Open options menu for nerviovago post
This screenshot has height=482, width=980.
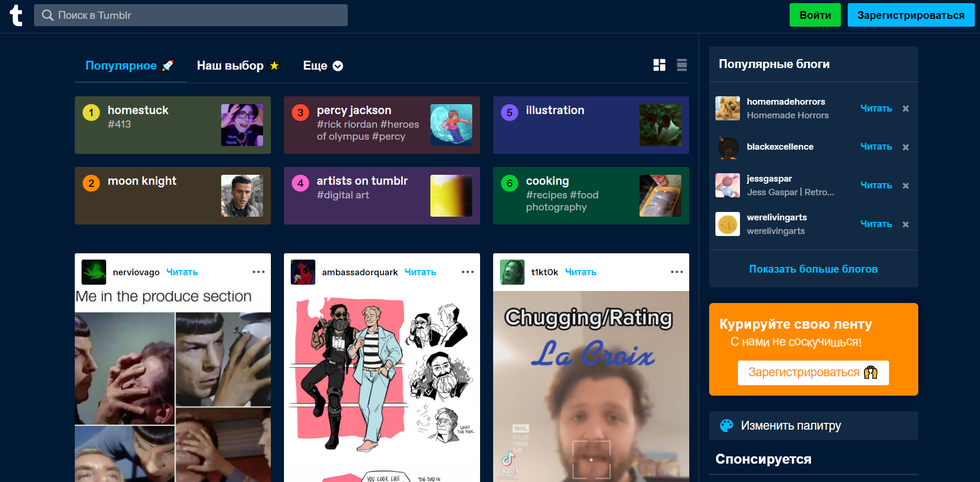pyautogui.click(x=258, y=272)
